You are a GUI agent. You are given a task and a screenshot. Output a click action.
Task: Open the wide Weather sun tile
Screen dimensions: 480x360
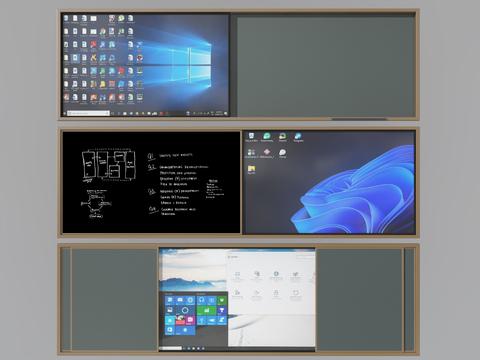click(185, 330)
